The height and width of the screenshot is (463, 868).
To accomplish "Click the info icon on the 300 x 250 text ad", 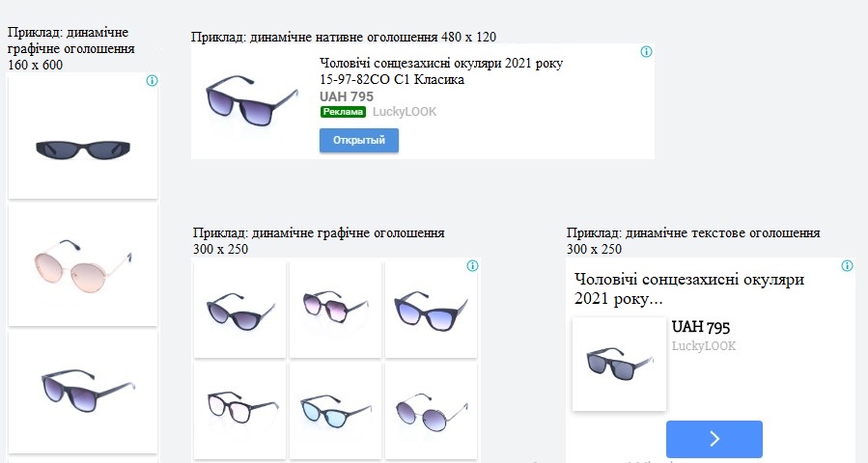I will pos(847,265).
